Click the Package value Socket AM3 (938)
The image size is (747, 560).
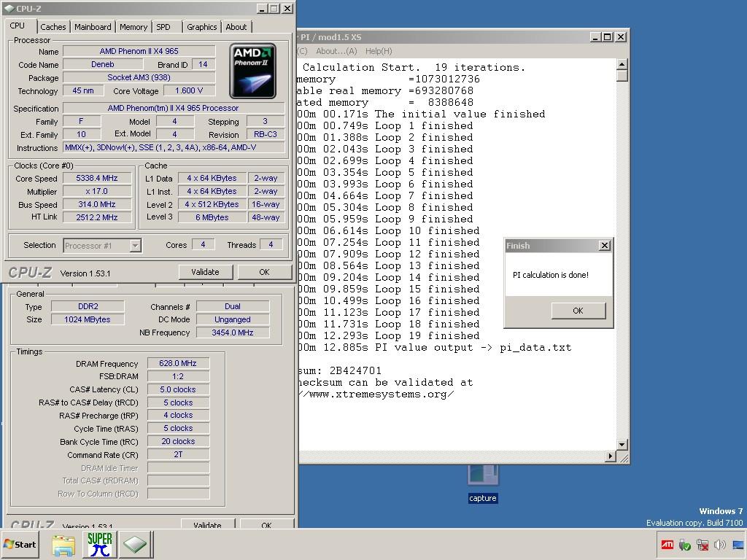pos(139,77)
